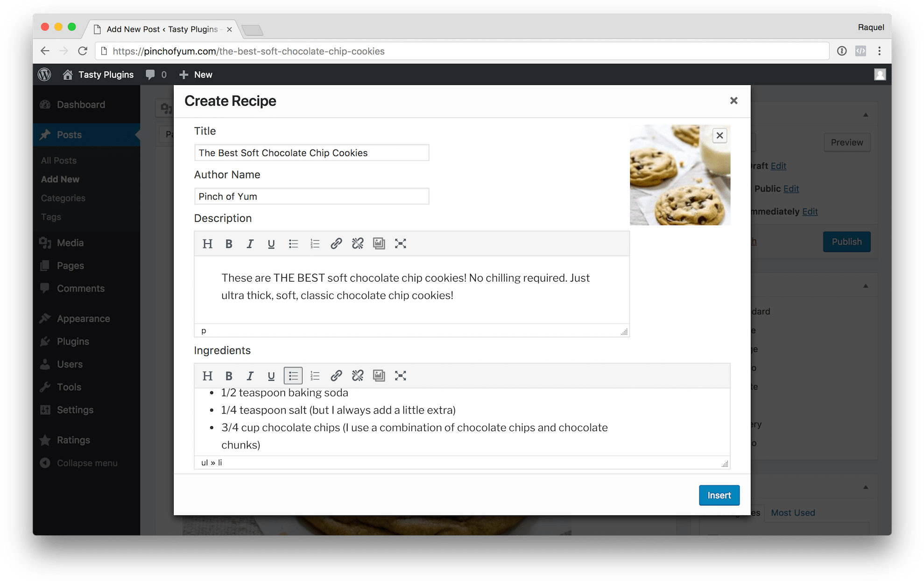Switch to the Most Used tab

pos(793,513)
